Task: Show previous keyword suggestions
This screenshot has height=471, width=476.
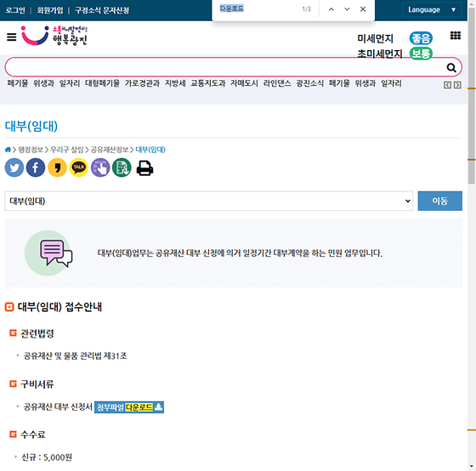Action: (x=447, y=85)
